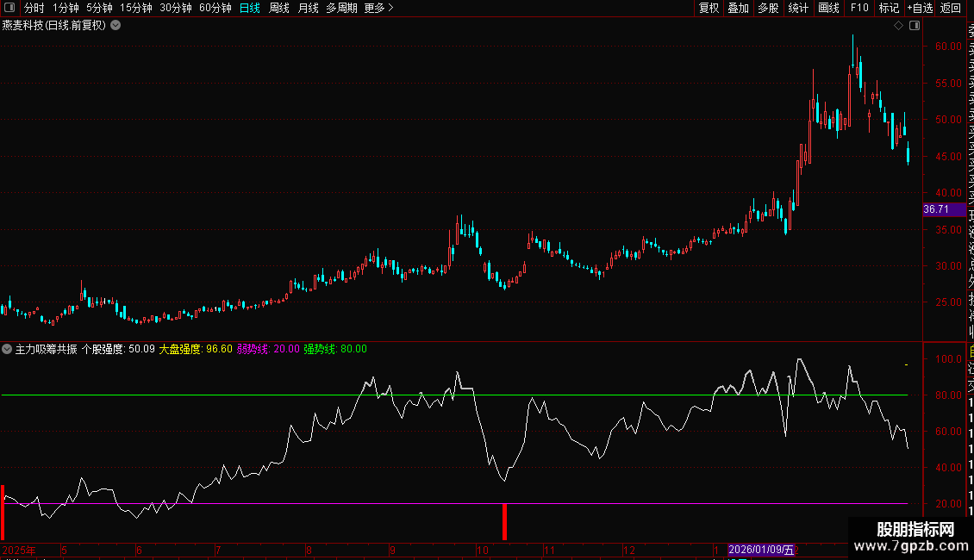
Task: Click month 7 on time axis
Action: click(x=218, y=550)
